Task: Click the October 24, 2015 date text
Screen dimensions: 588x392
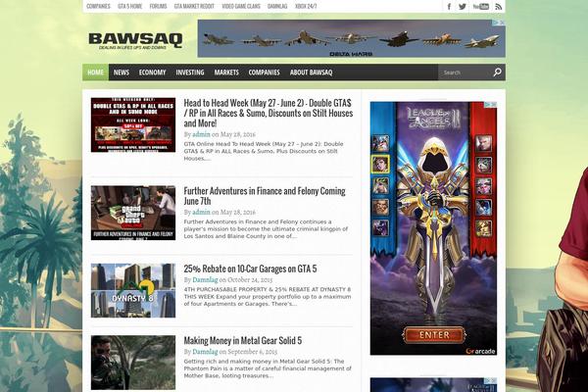Action: point(250,280)
